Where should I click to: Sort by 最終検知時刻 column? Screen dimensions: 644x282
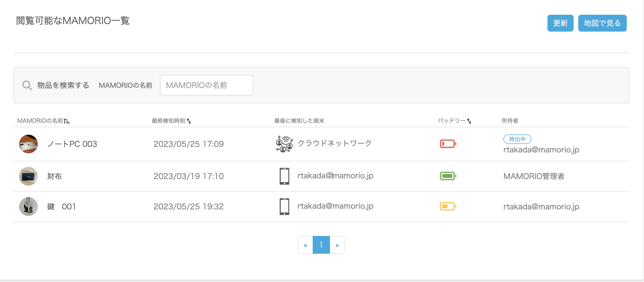(171, 121)
